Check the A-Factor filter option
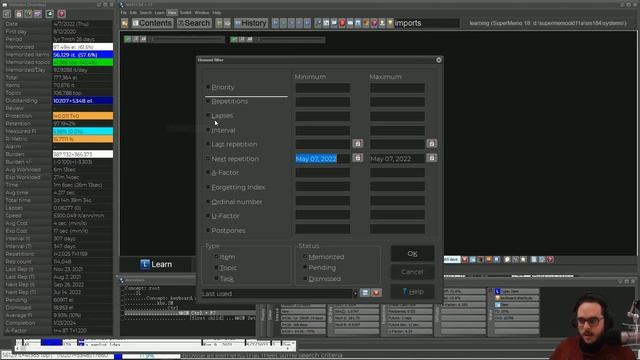The image size is (640, 360). 208,173
